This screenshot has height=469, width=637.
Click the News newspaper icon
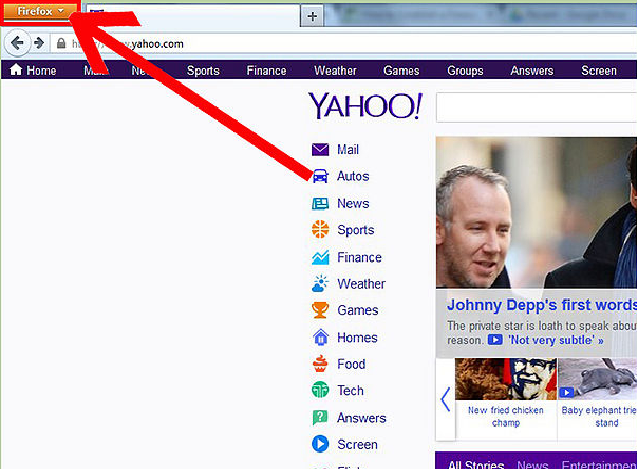[320, 203]
